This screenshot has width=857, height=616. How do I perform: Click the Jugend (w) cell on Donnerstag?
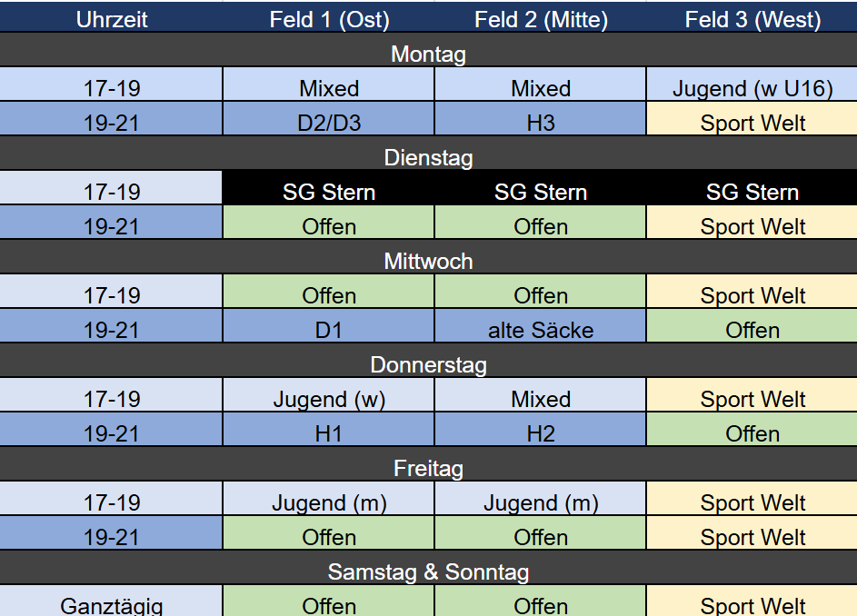point(328,399)
